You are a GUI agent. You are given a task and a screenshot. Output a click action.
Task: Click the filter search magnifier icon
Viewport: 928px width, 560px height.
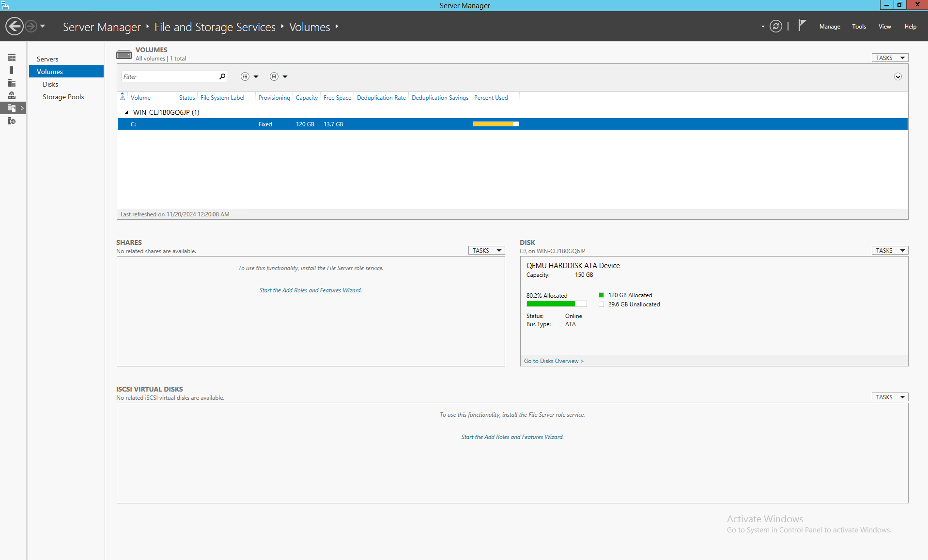222,76
